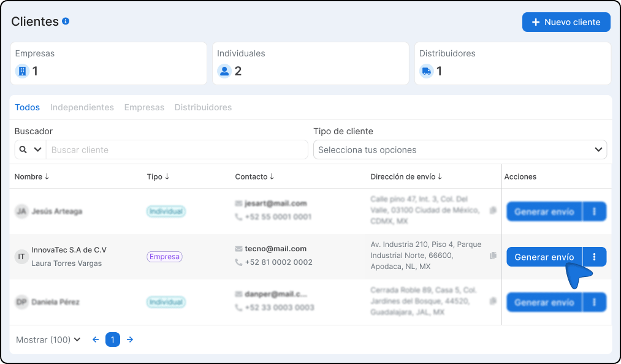The image size is (621, 364).
Task: Switch to the Distribuidores tab
Action: [x=203, y=107]
